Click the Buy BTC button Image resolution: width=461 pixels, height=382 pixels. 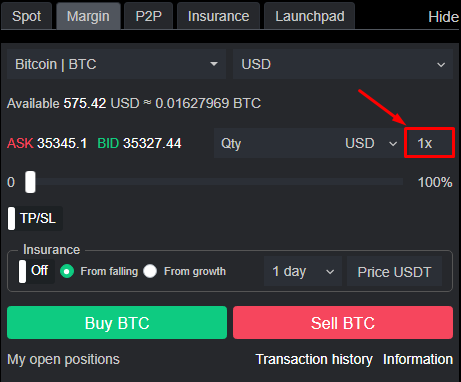117,323
